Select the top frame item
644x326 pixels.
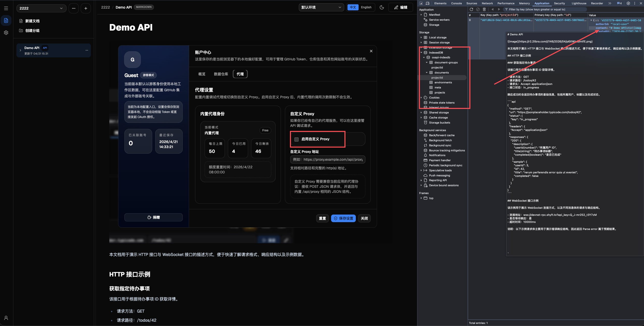(x=431, y=198)
